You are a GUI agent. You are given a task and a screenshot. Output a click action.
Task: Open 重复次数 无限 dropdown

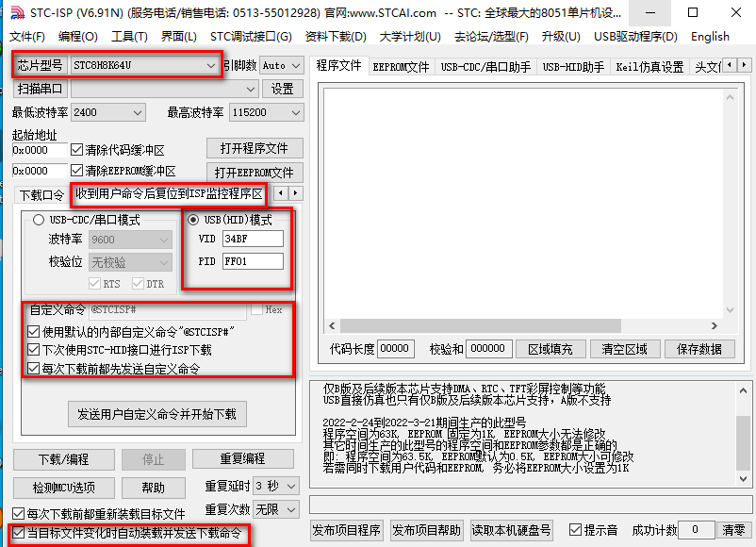(x=276, y=509)
